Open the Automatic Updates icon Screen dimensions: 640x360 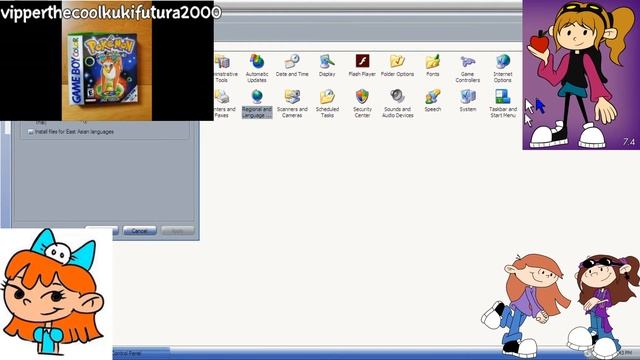point(257,68)
